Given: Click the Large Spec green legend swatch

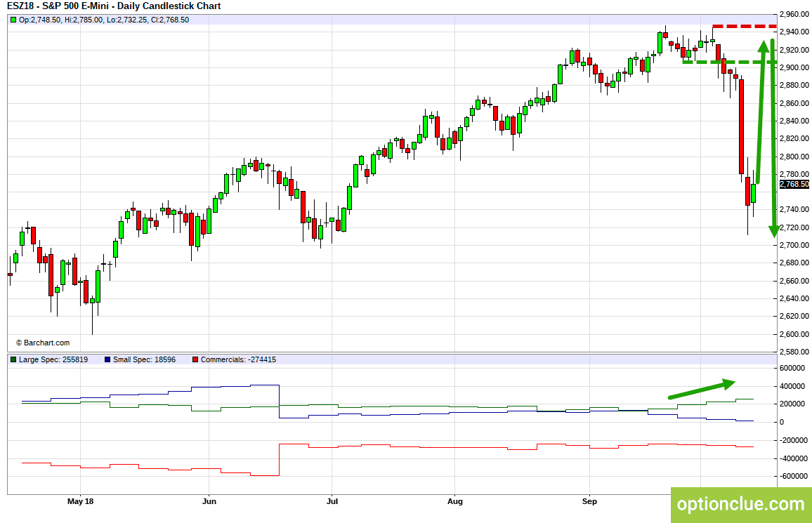Looking at the screenshot, I should coord(13,359).
